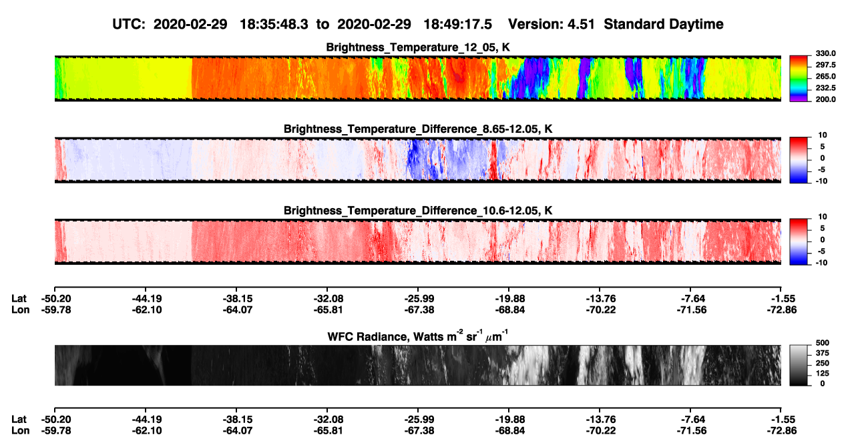This screenshot has width=868, height=445.
Task: Click bottom axis latitude value -25.99
Action: 418,419
